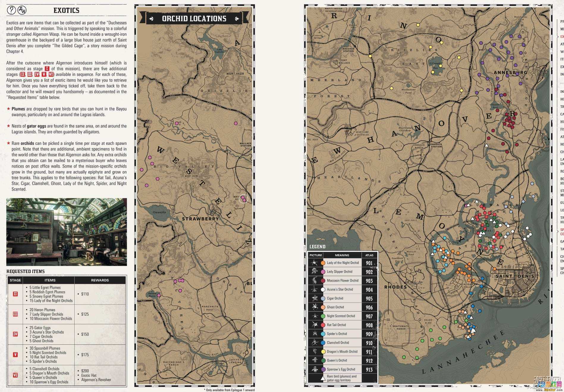This screenshot has width=564, height=392.
Task: Click the REQUESTED ITEMS heading
Action: coord(26,271)
